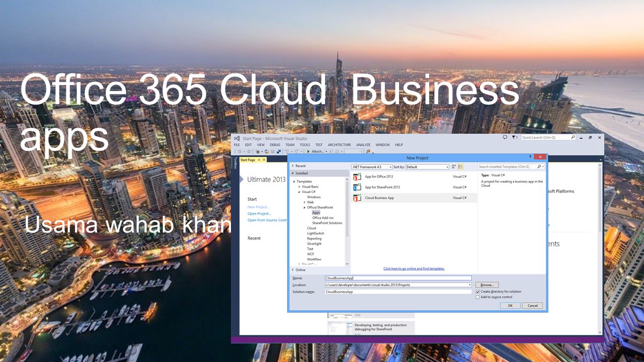Open the EDIT menu

tap(248, 145)
